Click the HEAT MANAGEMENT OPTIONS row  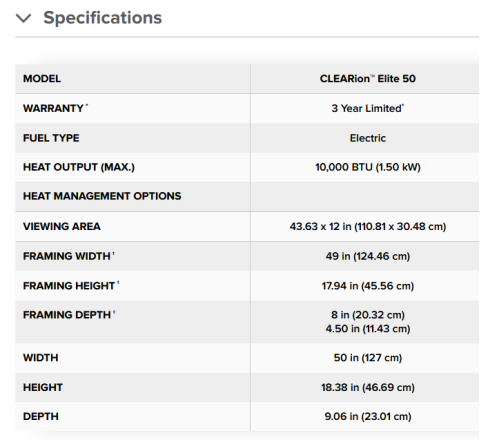(x=247, y=196)
